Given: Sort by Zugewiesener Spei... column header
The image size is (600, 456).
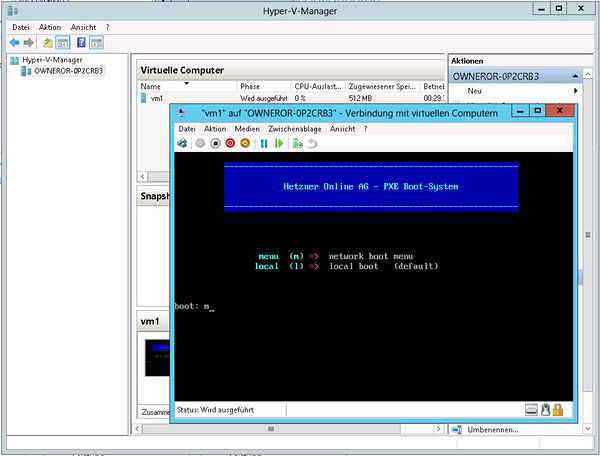Looking at the screenshot, I should (382, 86).
